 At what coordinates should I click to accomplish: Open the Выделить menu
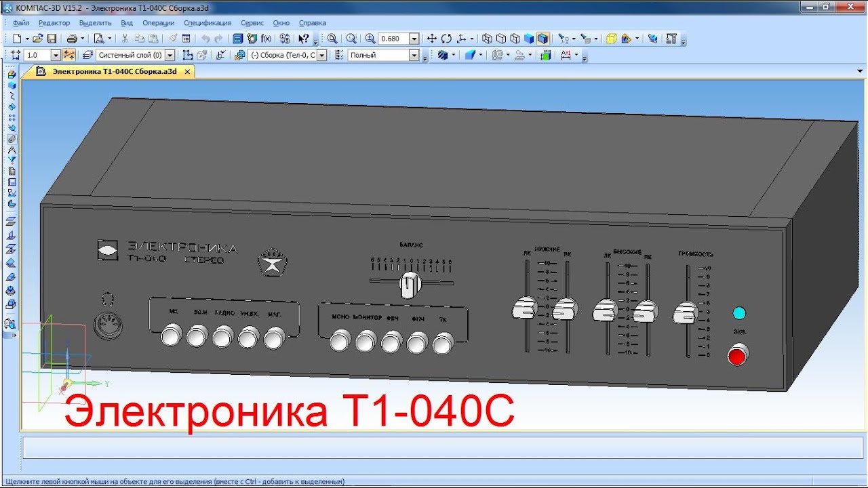point(95,22)
